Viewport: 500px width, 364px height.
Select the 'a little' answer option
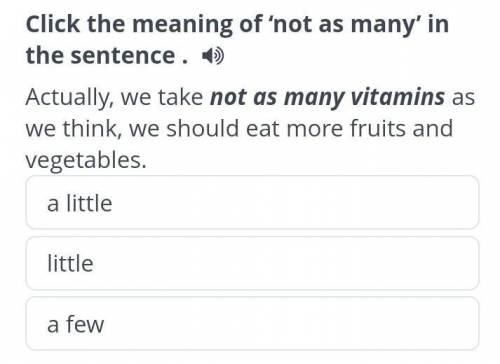pyautogui.click(x=252, y=203)
